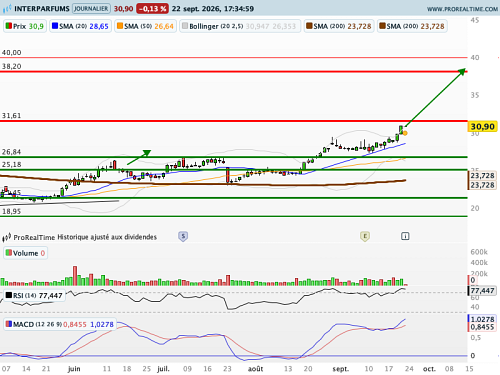Click the green-red Prix color swatch

click(x=9, y=26)
